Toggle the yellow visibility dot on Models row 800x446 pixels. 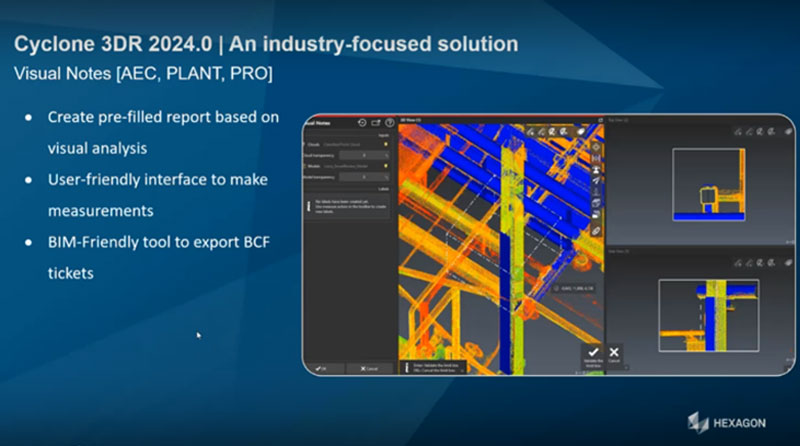(386, 166)
